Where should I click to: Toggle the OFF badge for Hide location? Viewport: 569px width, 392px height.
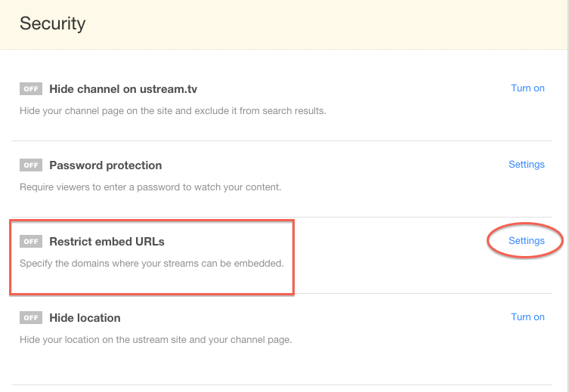[31, 318]
